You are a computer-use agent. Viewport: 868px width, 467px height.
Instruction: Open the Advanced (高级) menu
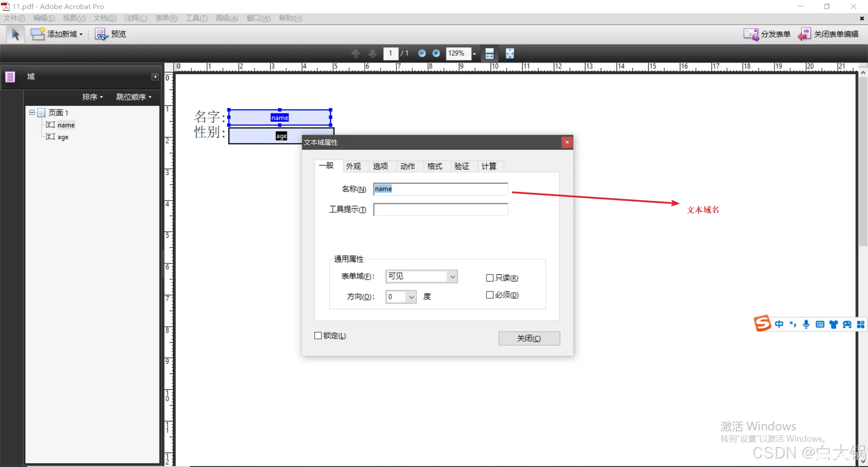227,18
